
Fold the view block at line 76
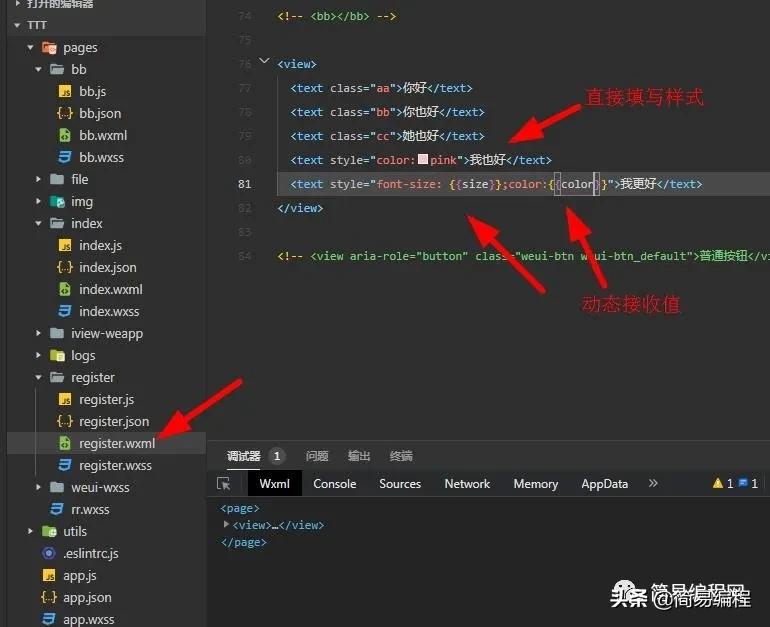tap(264, 61)
